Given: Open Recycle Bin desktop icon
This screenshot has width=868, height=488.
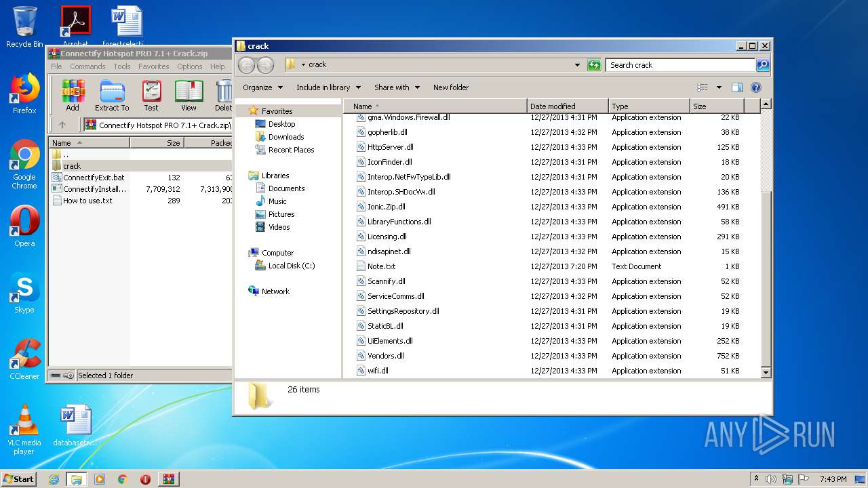Looking at the screenshot, I should [x=24, y=27].
